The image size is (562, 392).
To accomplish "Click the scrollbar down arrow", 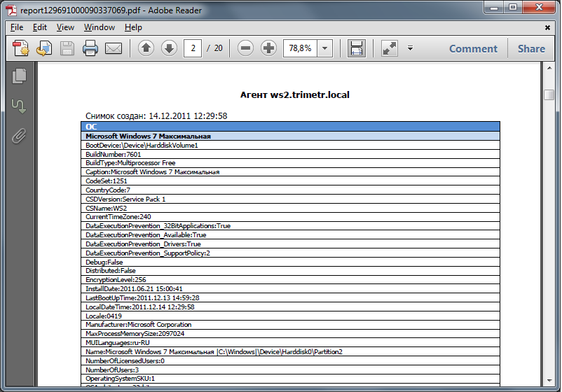I will [549, 381].
